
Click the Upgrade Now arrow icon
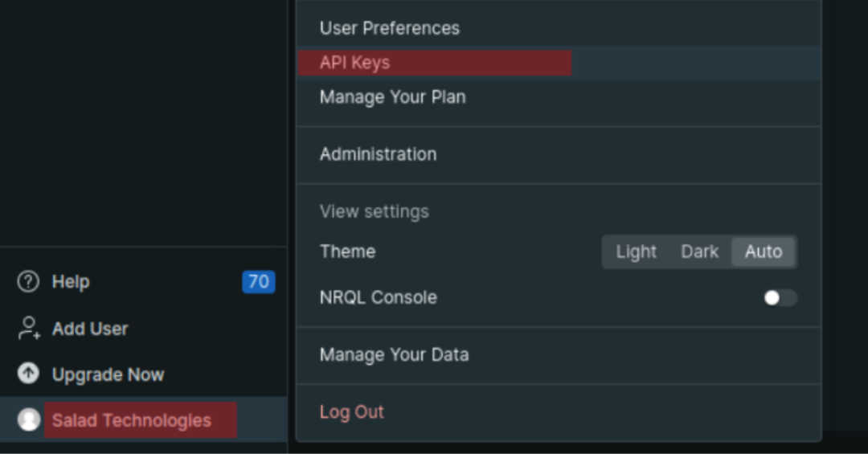click(x=28, y=374)
